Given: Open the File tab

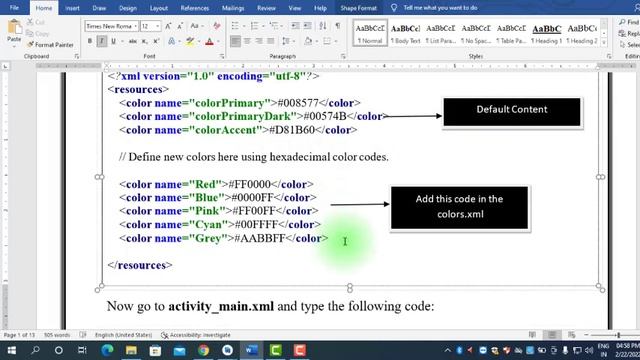Looking at the screenshot, I should [14, 8].
